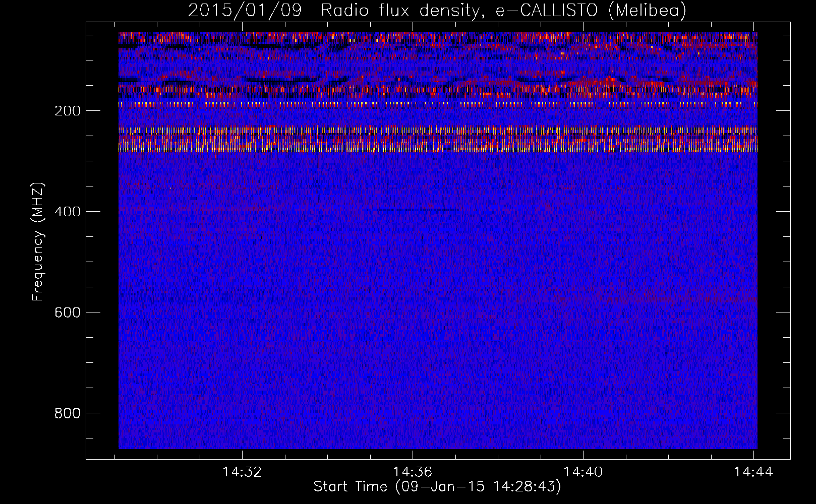Click the 600 frequency tick label
The image size is (816, 504).
(x=68, y=312)
